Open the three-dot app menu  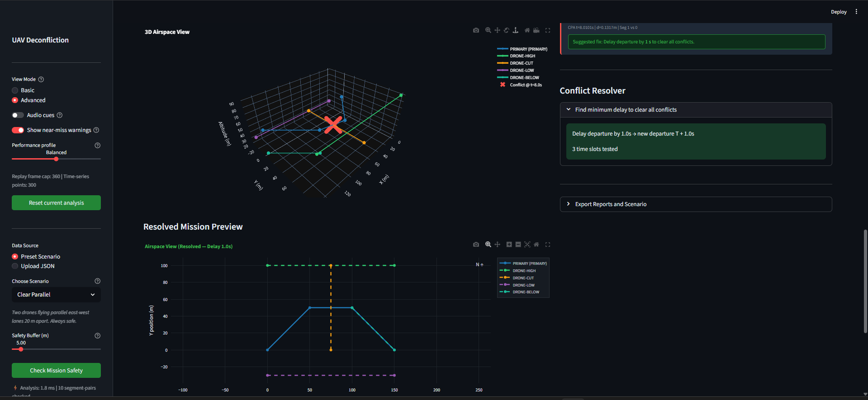tap(856, 12)
